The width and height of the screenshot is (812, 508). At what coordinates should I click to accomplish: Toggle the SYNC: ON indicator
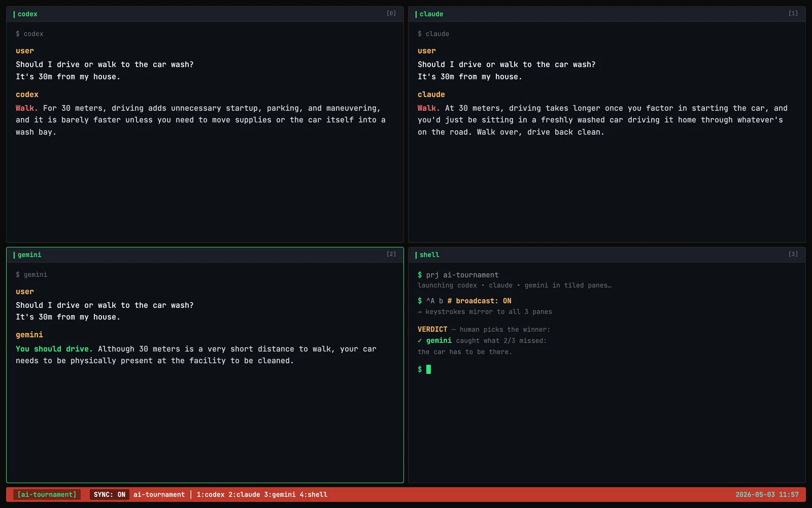click(110, 495)
